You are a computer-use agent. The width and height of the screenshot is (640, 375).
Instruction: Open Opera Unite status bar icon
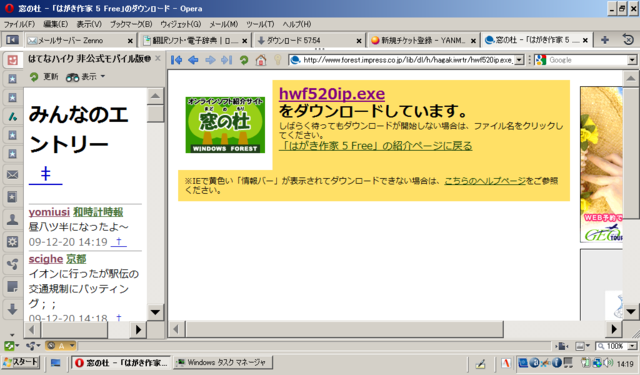pos(33,346)
